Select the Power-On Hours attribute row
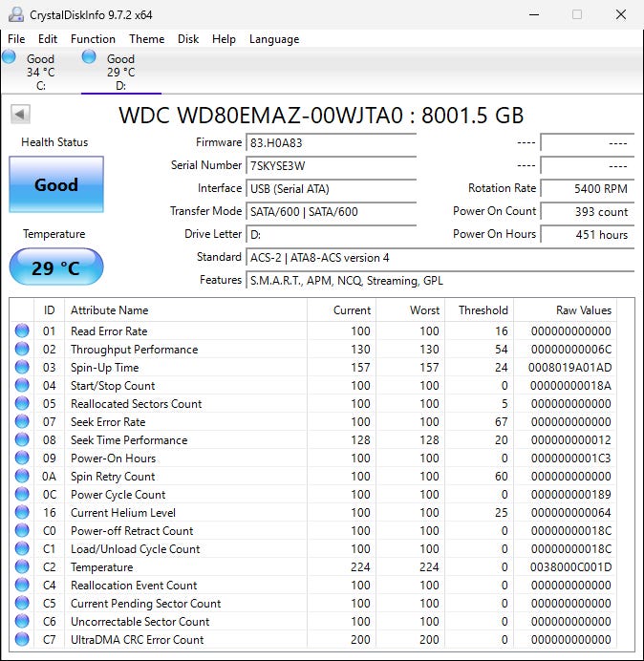This screenshot has height=661, width=644. 113,458
